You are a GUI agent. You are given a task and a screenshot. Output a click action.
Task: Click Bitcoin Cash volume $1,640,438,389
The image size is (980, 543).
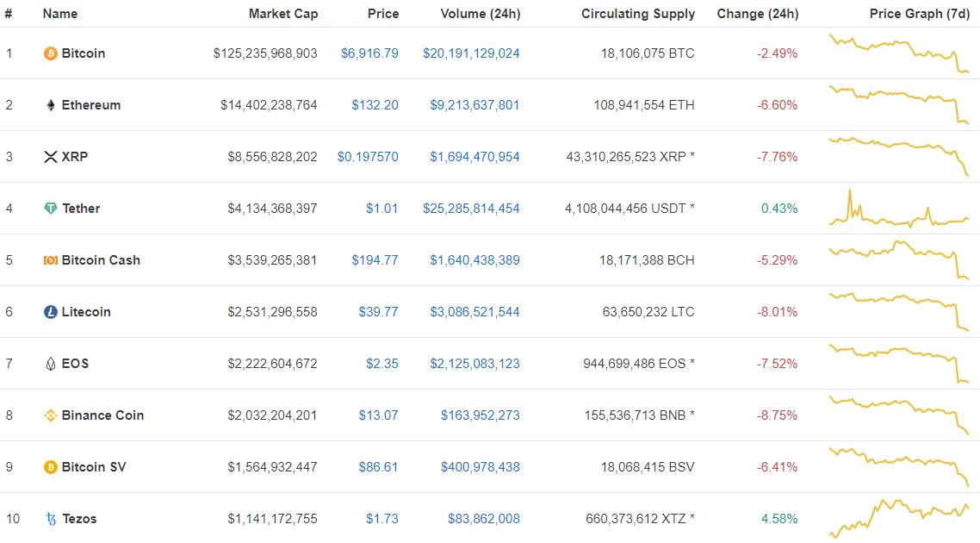474,260
